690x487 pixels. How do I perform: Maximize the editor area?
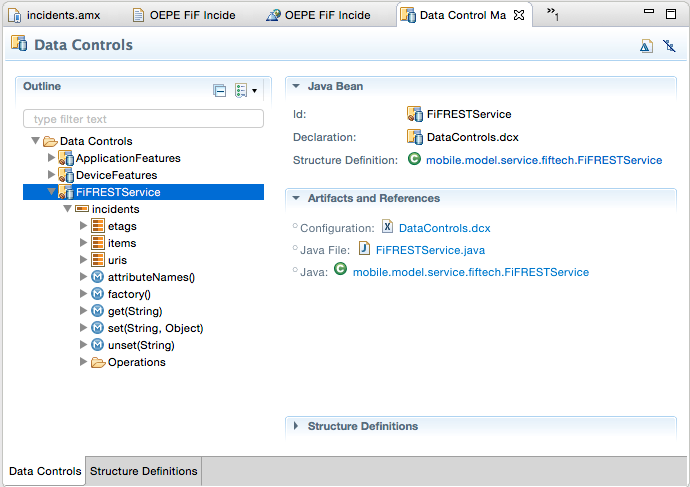[671, 14]
